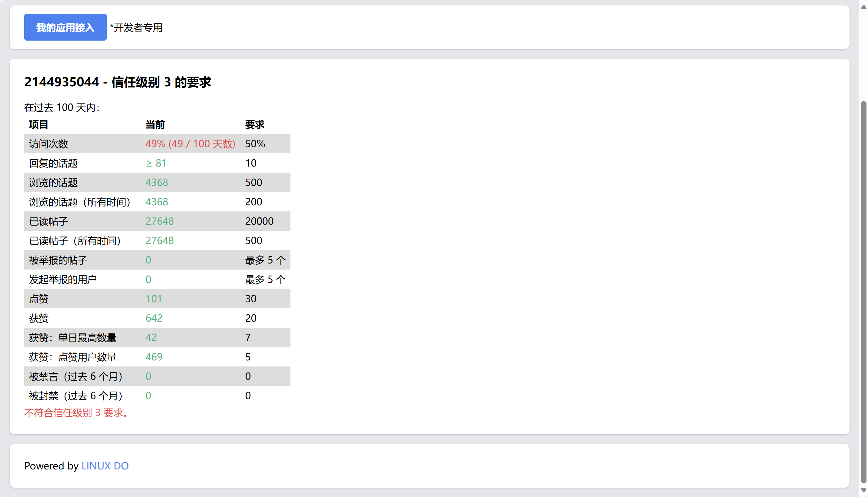Click the 获赞 current value 642
Viewport: 868px width, 497px height.
click(x=154, y=318)
